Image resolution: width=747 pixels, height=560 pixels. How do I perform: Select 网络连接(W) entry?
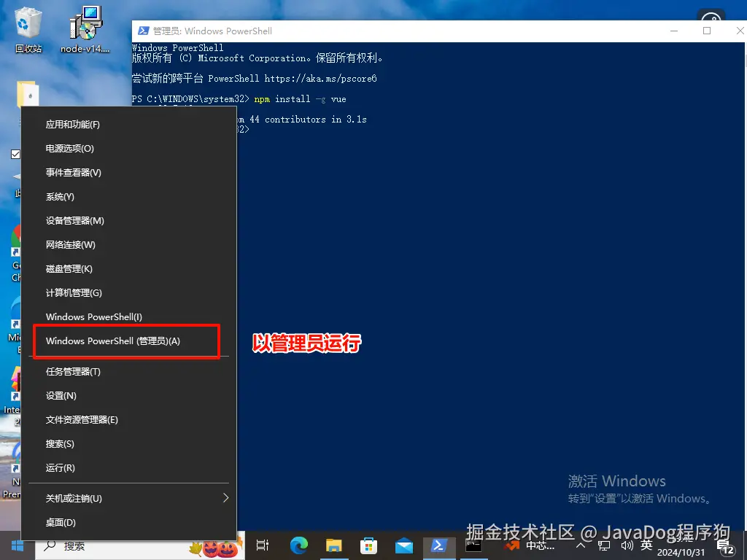(x=128, y=245)
